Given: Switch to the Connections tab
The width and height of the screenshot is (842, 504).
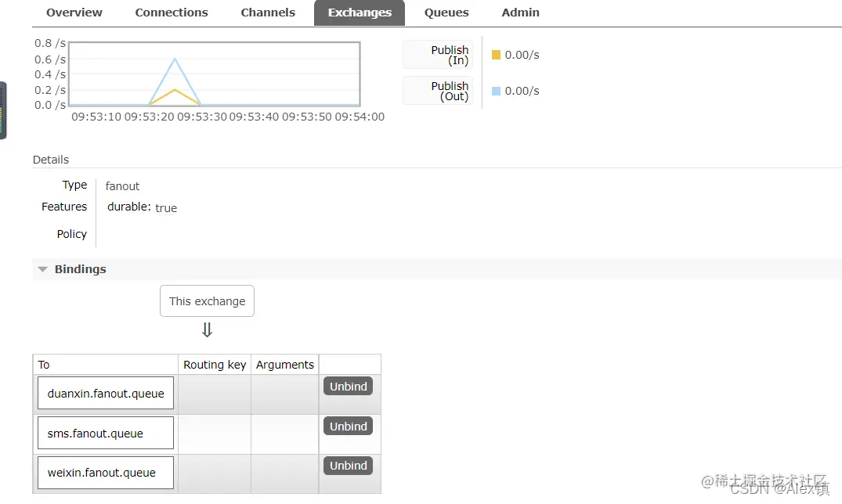Looking at the screenshot, I should [172, 13].
